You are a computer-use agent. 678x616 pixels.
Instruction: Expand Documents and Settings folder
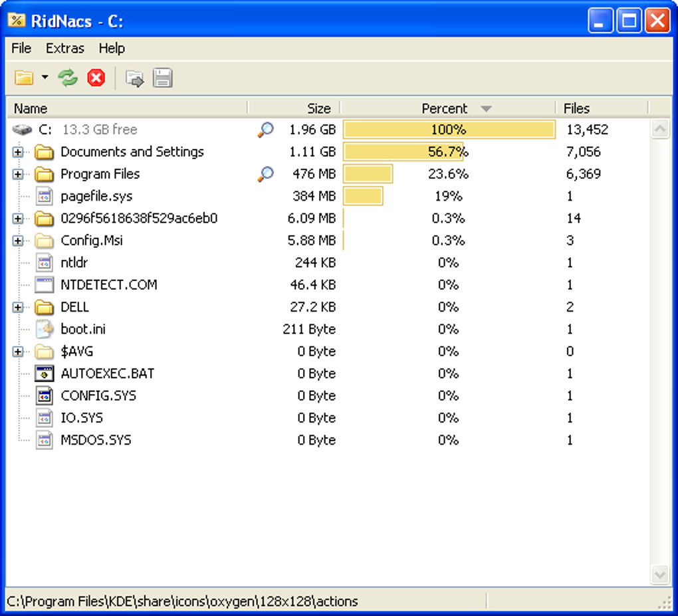18,152
